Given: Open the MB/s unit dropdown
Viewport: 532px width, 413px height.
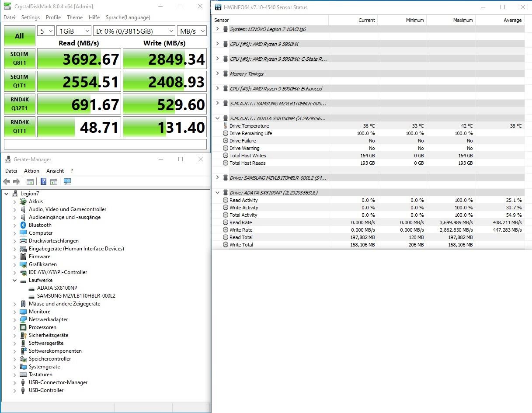Looking at the screenshot, I should [x=192, y=31].
